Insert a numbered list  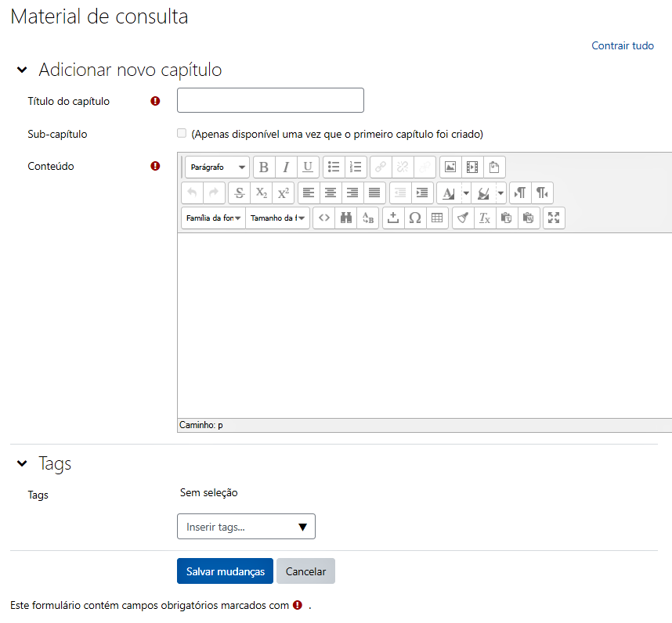coord(356,167)
